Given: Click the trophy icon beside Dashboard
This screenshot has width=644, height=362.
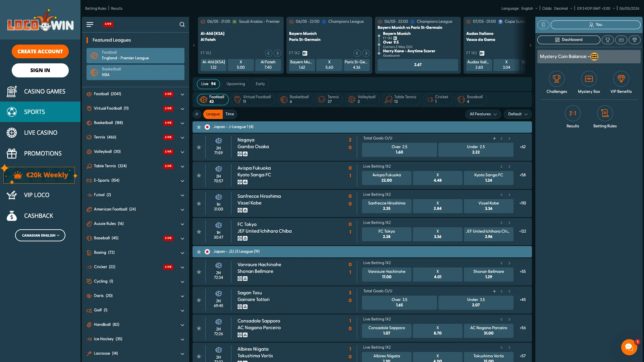Looking at the screenshot, I should tap(607, 40).
